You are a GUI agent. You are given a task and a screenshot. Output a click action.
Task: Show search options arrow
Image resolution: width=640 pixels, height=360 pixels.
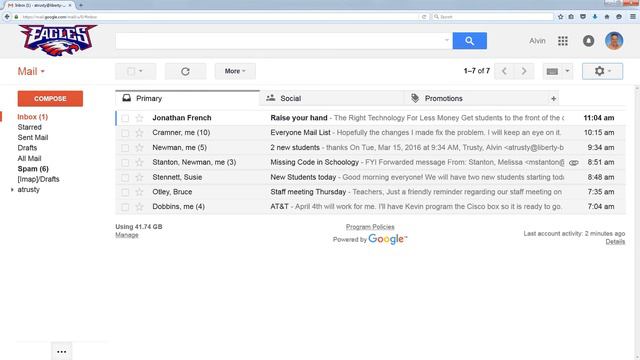coord(447,40)
